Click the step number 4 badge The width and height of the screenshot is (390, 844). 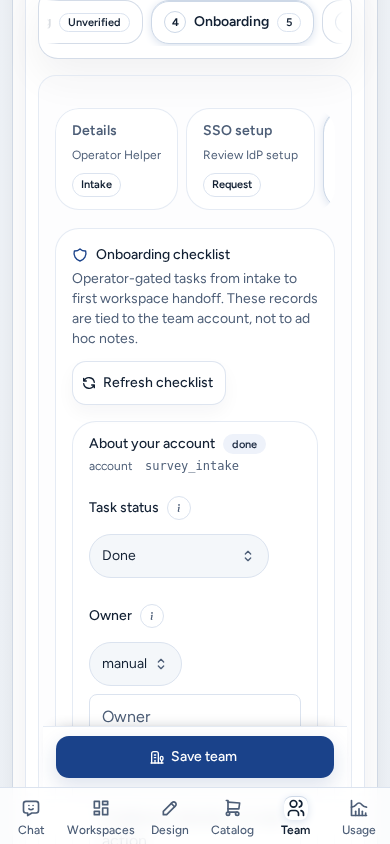click(175, 23)
